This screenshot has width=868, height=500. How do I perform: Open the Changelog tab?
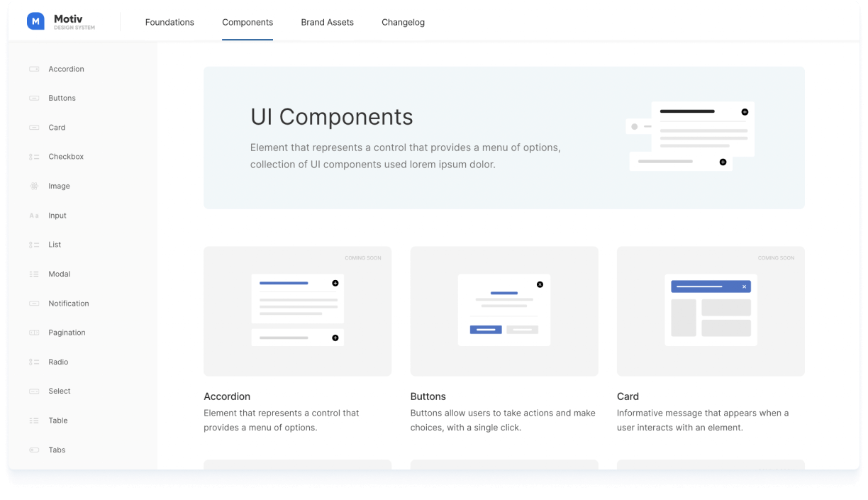(x=403, y=23)
